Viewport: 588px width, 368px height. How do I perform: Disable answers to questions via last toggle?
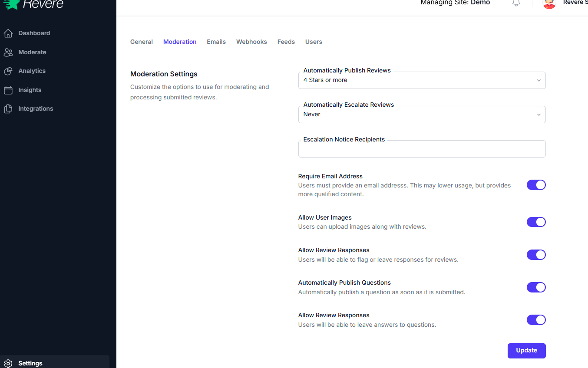pos(536,320)
